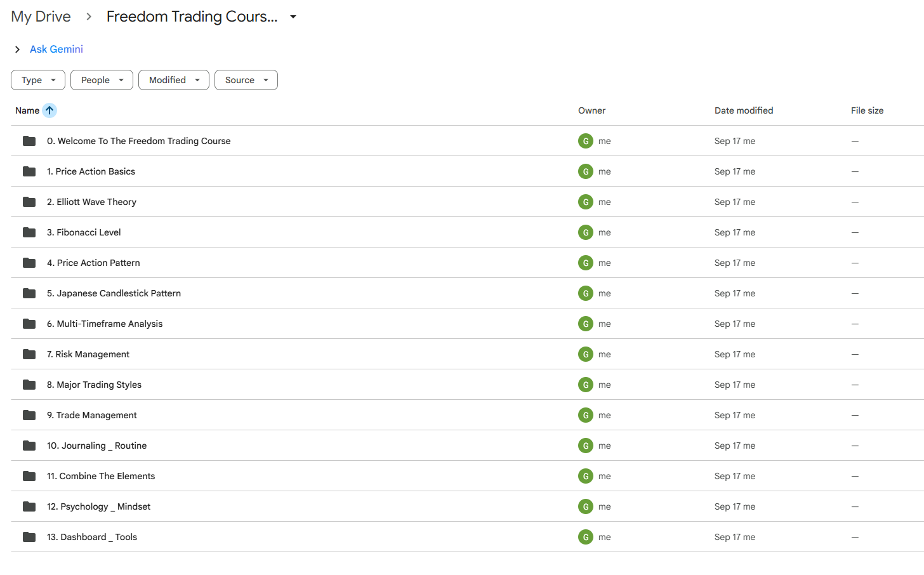
Task: Go back to My Drive breadcrumb
Action: (x=41, y=17)
